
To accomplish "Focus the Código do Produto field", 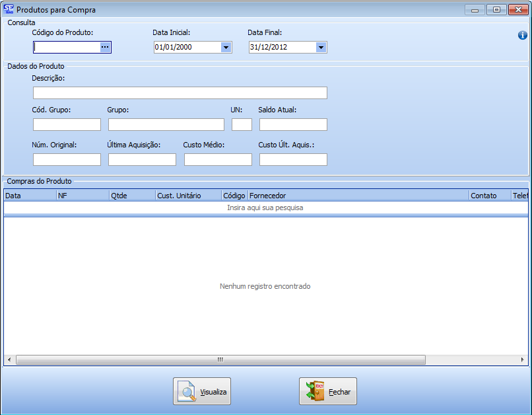I will click(66, 48).
